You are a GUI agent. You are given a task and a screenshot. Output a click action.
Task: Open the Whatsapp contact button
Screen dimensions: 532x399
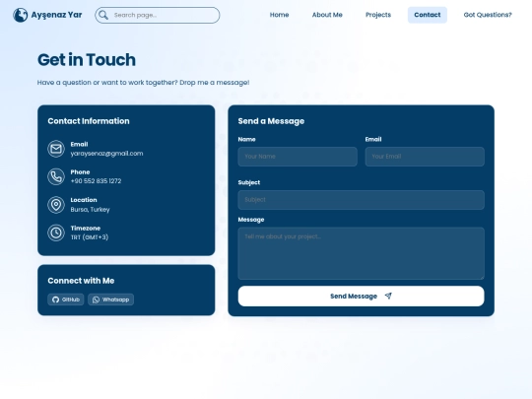(x=111, y=299)
